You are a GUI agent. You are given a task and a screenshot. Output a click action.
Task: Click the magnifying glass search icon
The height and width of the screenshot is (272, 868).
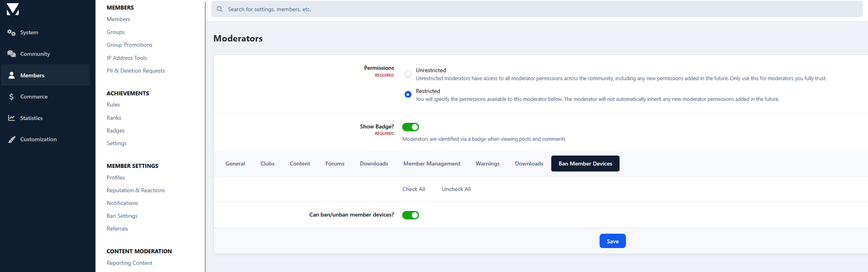click(220, 9)
